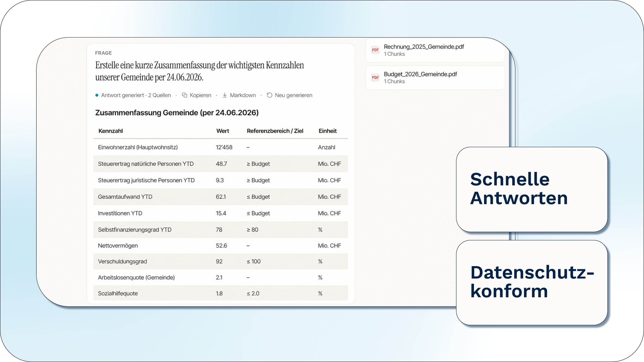Click the Kopieren button label
Image resolution: width=644 pixels, height=362 pixels.
click(201, 95)
